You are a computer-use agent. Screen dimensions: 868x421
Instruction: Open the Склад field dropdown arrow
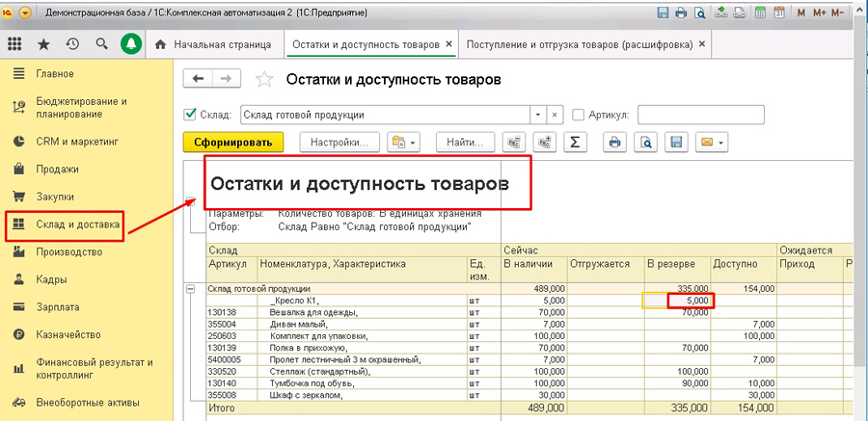(538, 115)
